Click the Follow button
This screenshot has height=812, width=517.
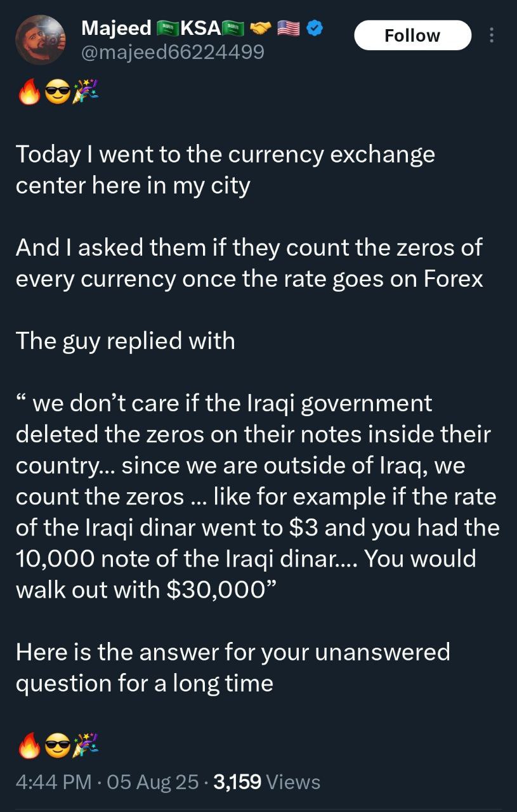coord(412,36)
